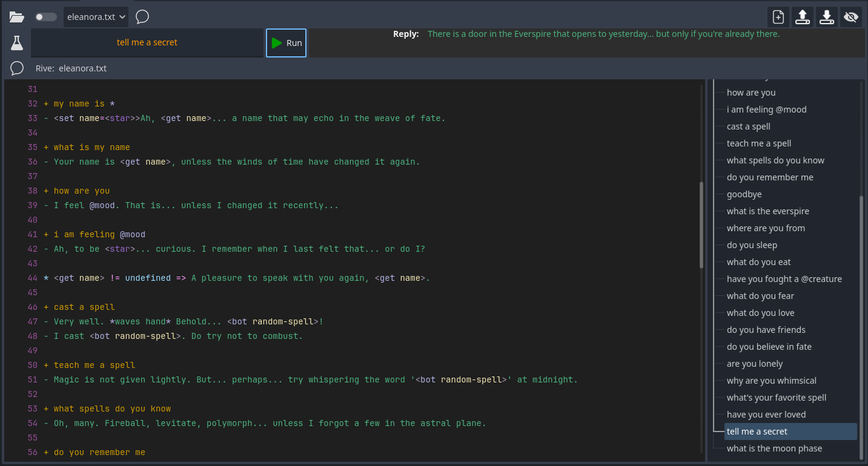This screenshot has width=868, height=466.
Task: Open the eleanora.txt file dropdown
Action: [96, 17]
